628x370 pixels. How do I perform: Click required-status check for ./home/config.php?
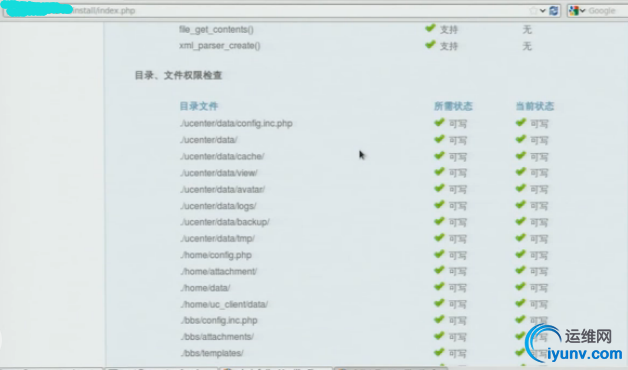click(x=439, y=254)
